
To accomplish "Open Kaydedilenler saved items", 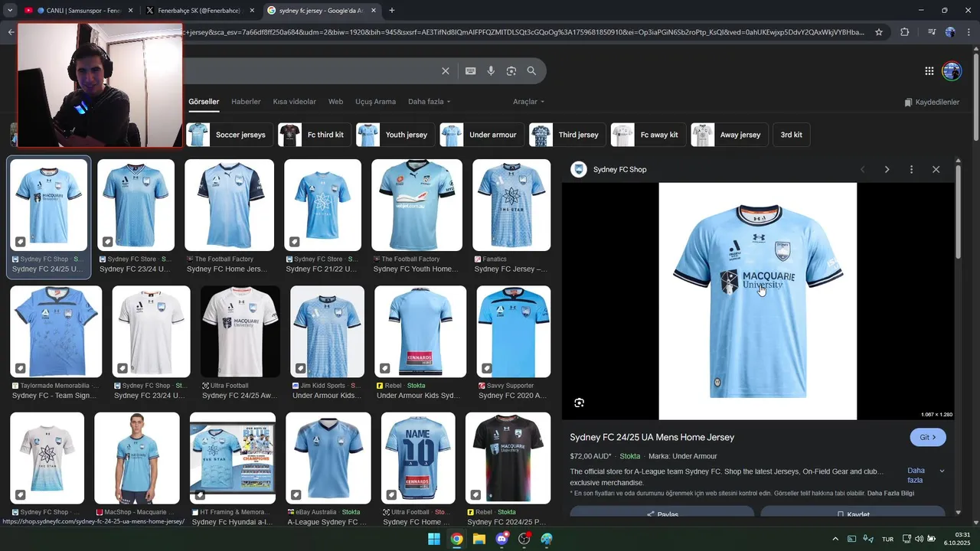I will click(932, 102).
